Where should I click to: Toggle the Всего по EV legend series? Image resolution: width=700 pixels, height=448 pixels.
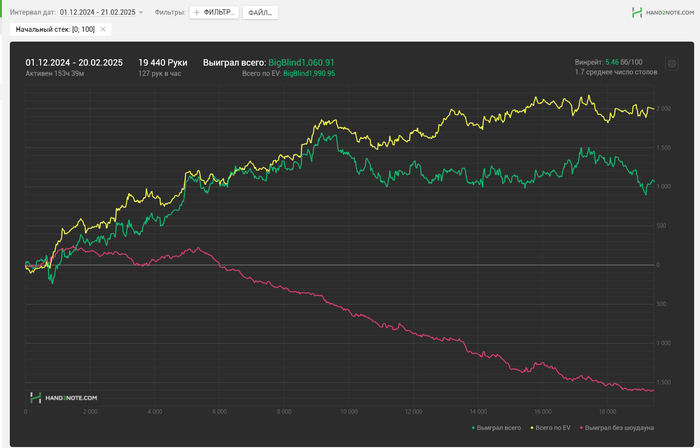coord(550,427)
